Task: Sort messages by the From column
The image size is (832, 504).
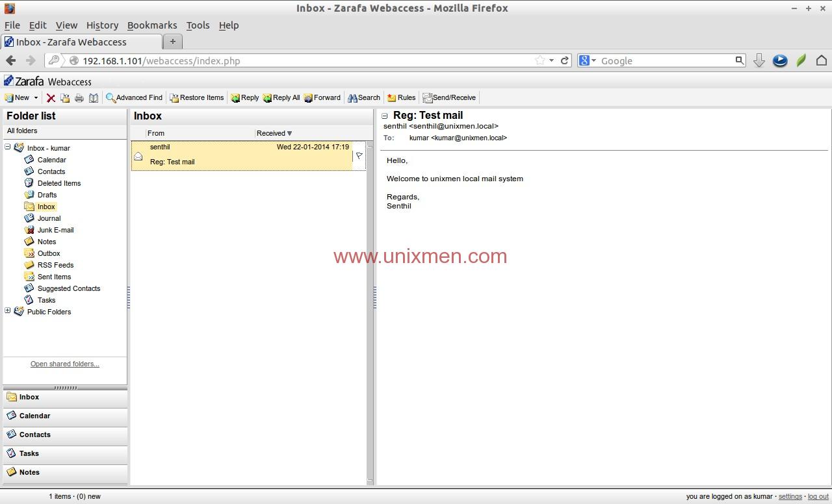Action: coord(200,133)
